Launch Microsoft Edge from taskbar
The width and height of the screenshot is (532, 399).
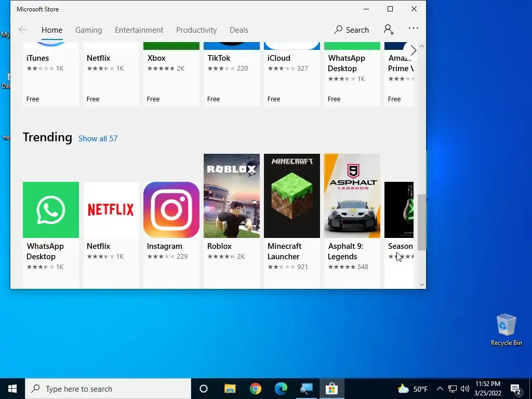281,389
